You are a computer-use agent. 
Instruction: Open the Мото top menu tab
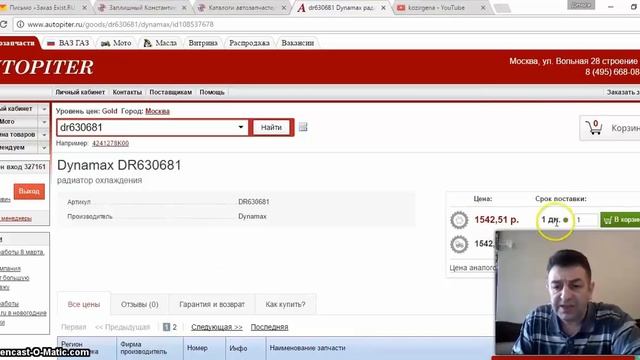[x=116, y=43]
